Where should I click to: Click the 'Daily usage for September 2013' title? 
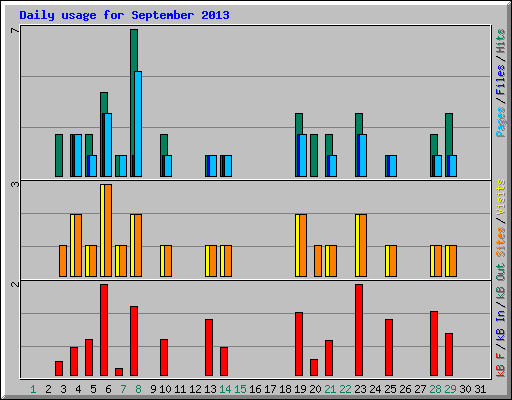pyautogui.click(x=124, y=15)
